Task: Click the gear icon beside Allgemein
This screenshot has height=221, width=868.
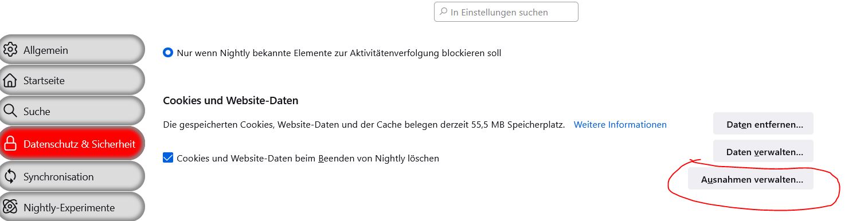Action: (10, 50)
